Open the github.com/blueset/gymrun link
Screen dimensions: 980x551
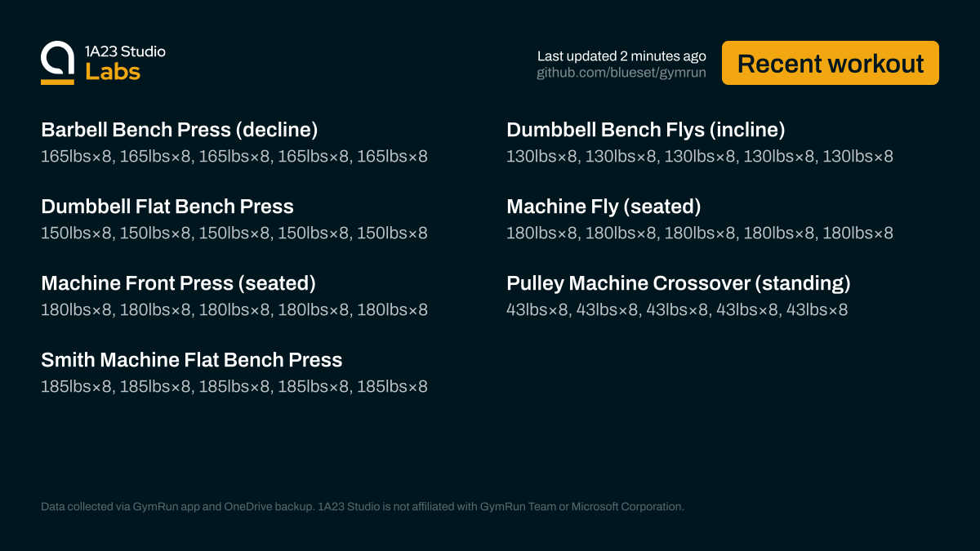[621, 73]
